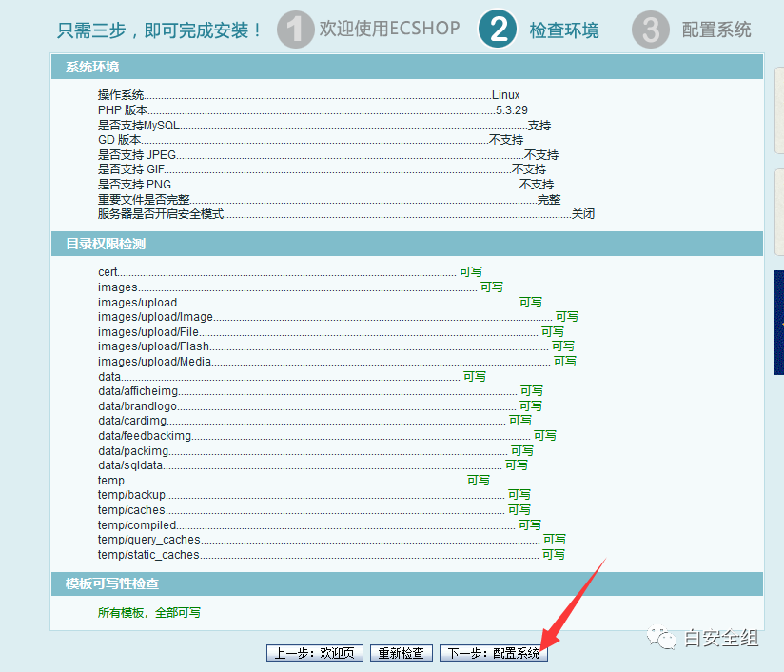Click the temp/query_caches directory label
This screenshot has height=672, width=784.
(x=149, y=539)
